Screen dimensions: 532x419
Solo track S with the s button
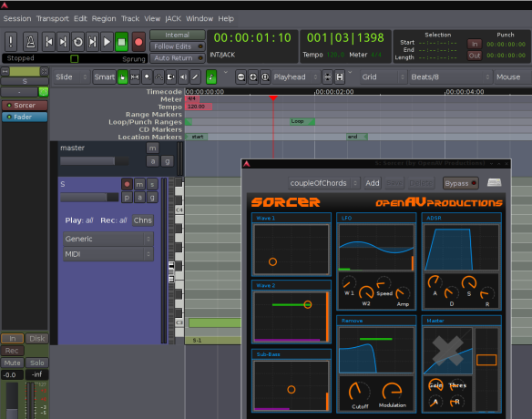point(152,184)
